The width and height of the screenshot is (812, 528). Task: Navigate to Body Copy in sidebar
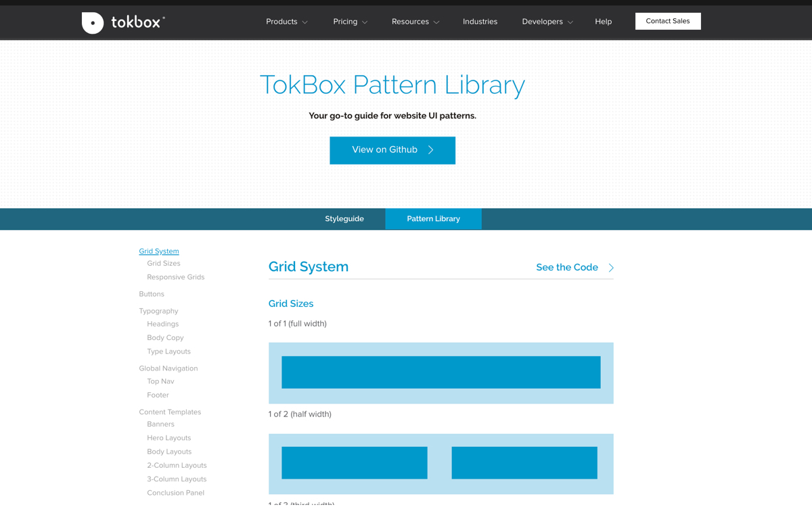165,338
